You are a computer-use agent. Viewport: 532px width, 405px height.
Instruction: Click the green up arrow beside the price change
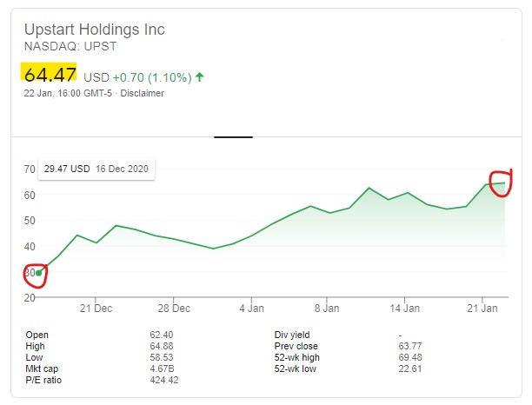(x=200, y=77)
